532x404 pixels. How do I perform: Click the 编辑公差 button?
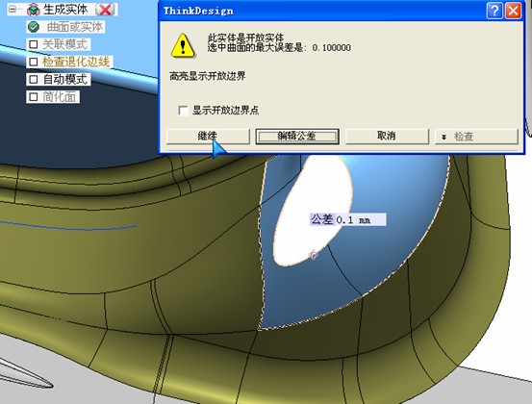tap(297, 136)
